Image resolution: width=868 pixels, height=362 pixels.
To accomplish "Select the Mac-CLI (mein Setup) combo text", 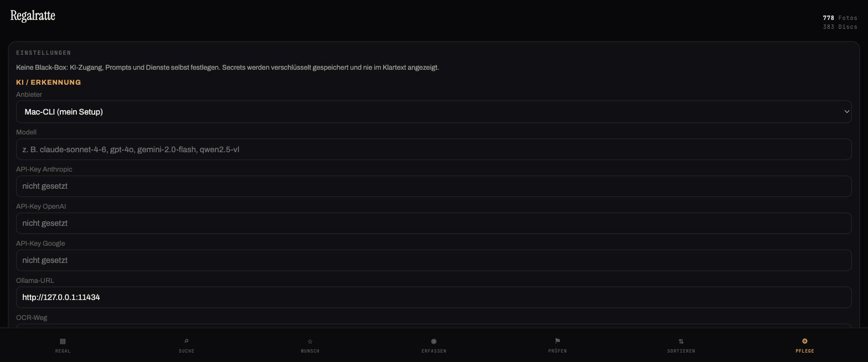I will click(64, 112).
